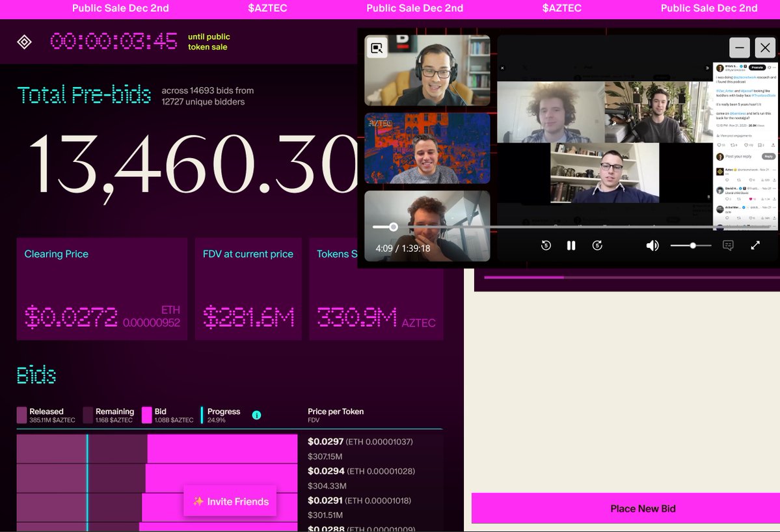The width and height of the screenshot is (780, 532).
Task: Click the Place New Bid button
Action: pyautogui.click(x=626, y=509)
